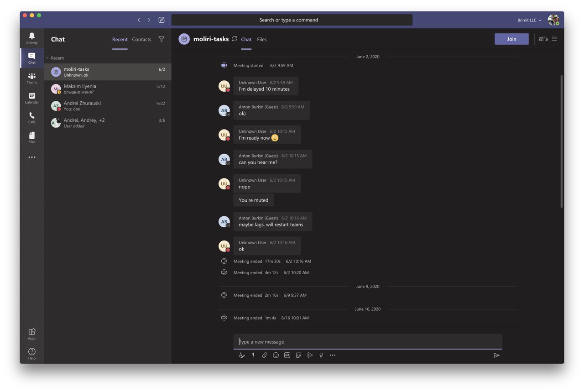Viewport: 584px width, 392px height.
Task: Open the Files tab in conversation header
Action: tap(262, 40)
